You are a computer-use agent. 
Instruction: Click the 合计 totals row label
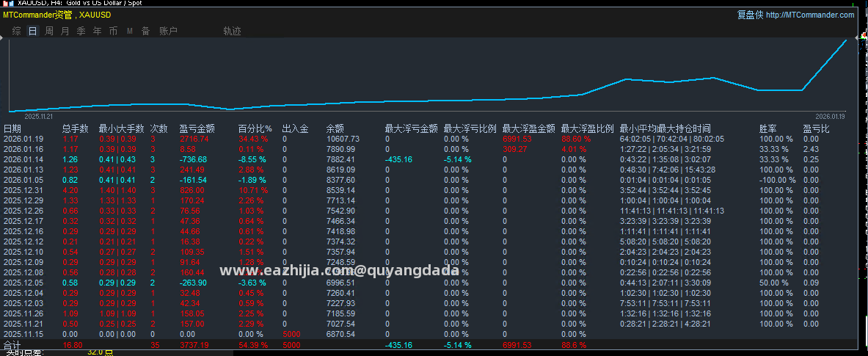tap(12, 346)
